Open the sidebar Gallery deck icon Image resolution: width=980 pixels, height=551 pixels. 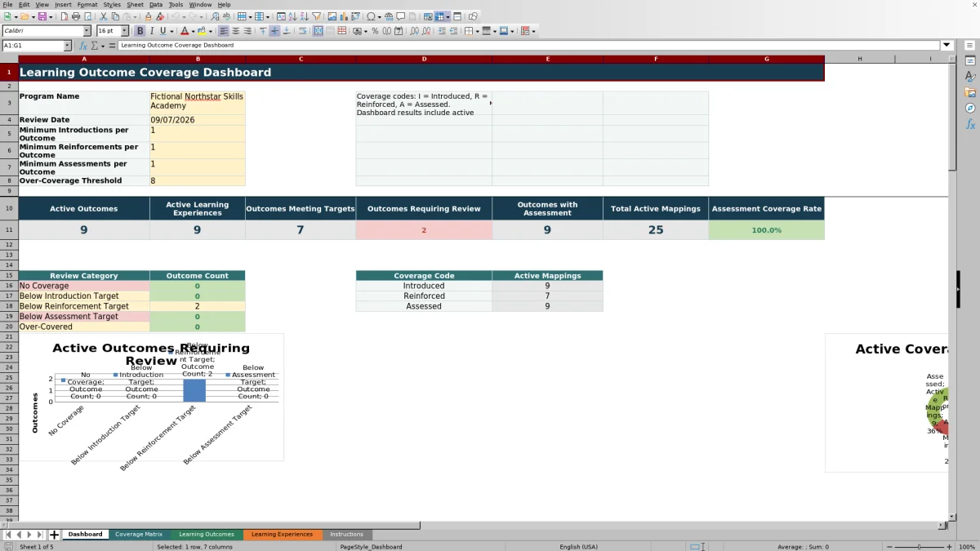click(970, 92)
